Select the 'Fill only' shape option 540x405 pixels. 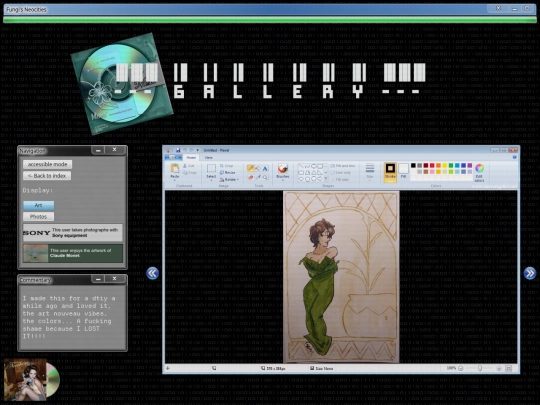point(340,179)
